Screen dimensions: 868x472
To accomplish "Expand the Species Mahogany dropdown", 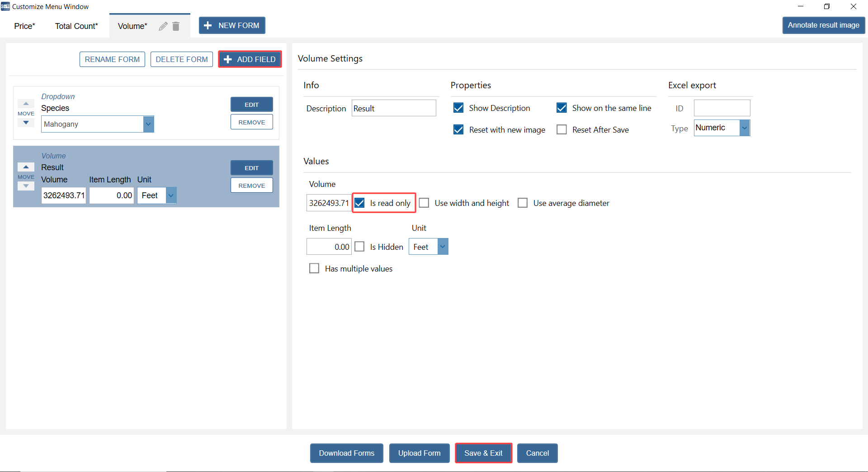I will 148,124.
